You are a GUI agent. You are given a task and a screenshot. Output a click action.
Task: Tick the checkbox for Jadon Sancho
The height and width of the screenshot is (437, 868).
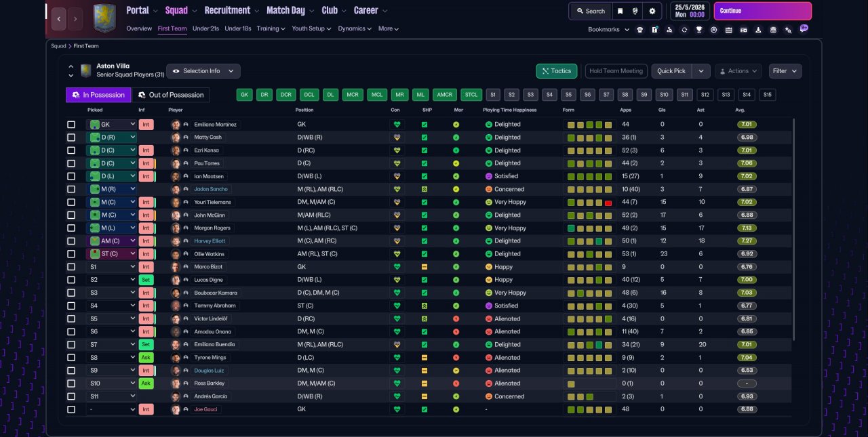(71, 189)
